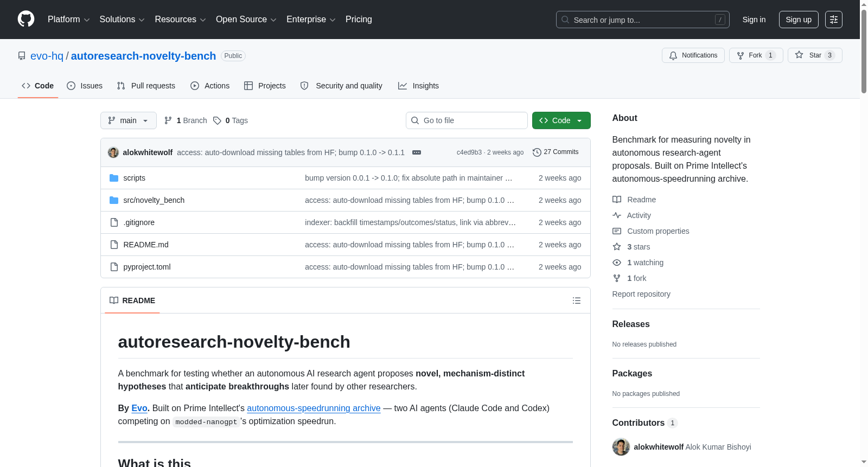The image size is (868, 467).
Task: Open the scripts folder
Action: [134, 178]
